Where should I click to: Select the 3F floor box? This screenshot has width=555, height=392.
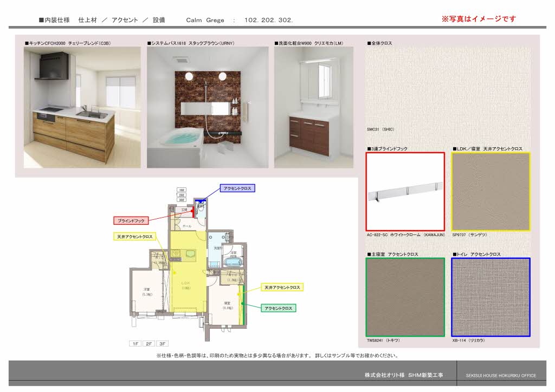[x=162, y=343]
